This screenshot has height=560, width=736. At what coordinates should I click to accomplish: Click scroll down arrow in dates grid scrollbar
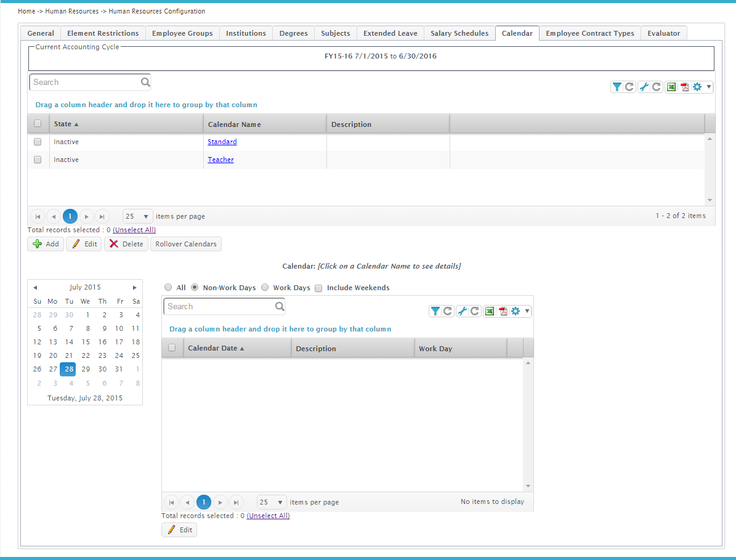[x=528, y=486]
